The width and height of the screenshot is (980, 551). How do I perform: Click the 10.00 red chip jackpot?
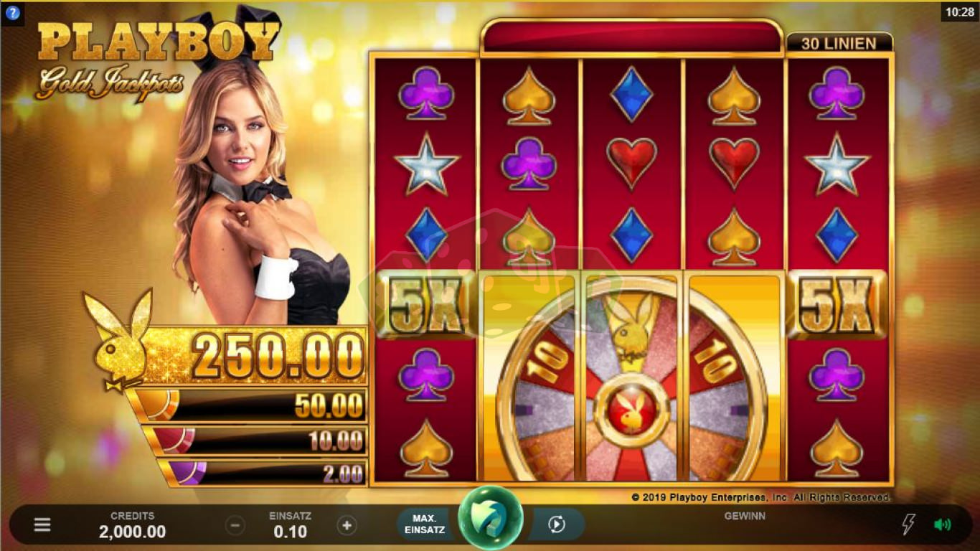click(x=255, y=440)
